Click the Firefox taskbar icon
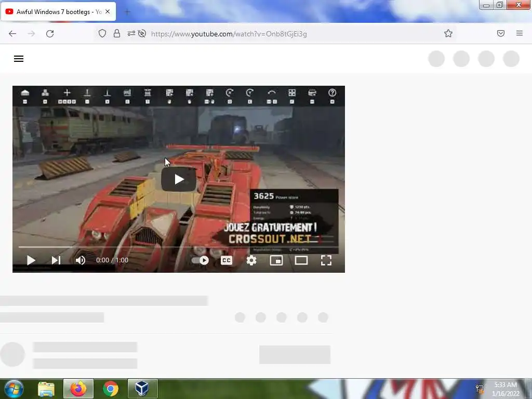Image resolution: width=532 pixels, height=399 pixels. coord(78,389)
